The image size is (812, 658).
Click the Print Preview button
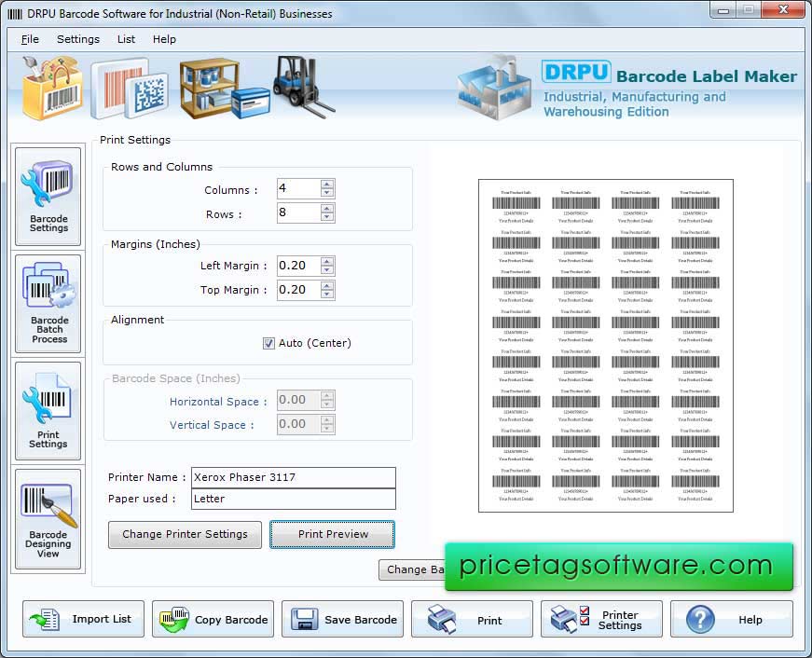click(333, 534)
